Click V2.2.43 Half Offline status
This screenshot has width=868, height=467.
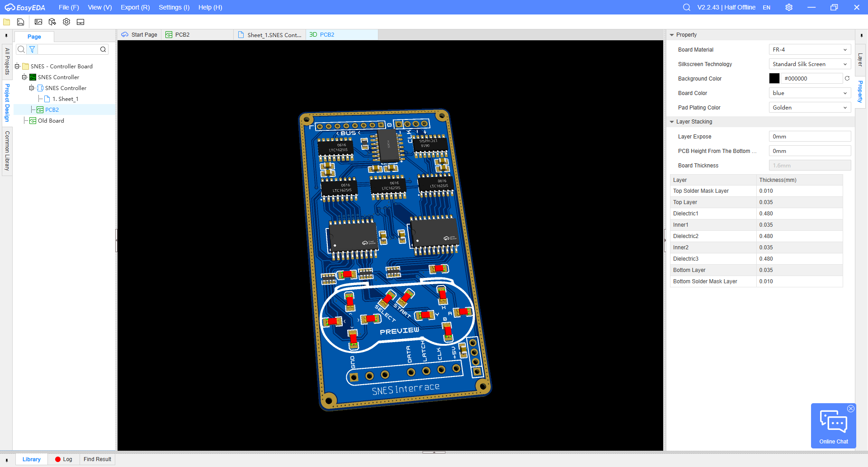point(726,7)
